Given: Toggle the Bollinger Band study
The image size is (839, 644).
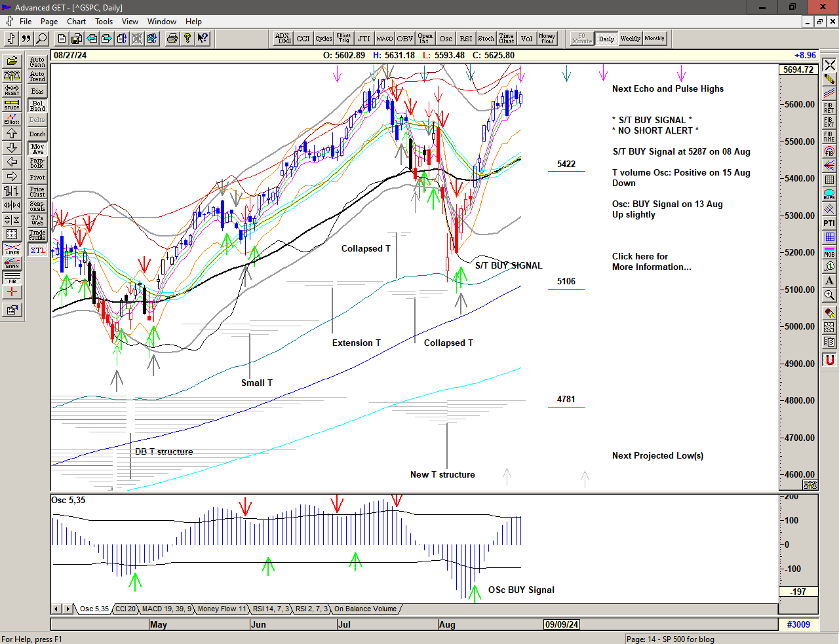Looking at the screenshot, I should [37, 105].
